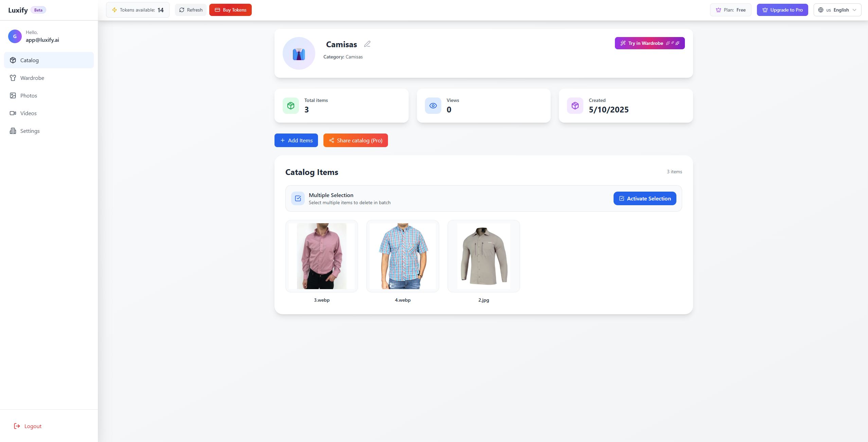Open the English language dropdown

837,10
